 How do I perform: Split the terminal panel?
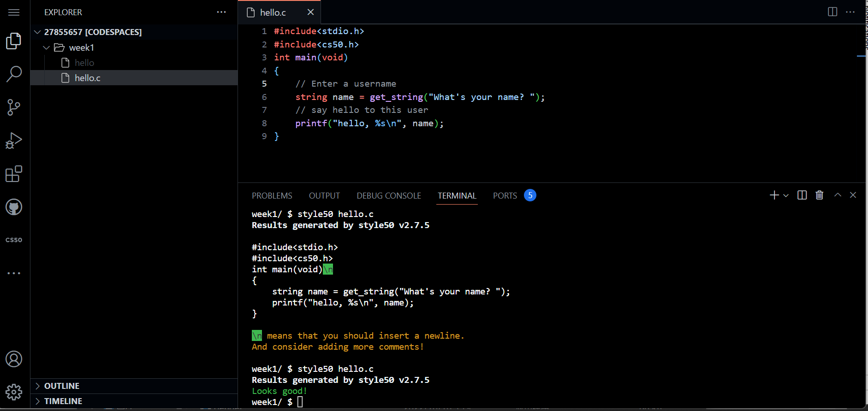pyautogui.click(x=802, y=195)
